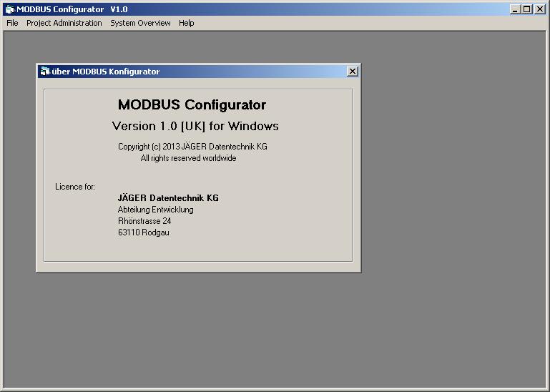550x392 pixels.
Task: Minimize the MODBUS Configurator main window
Action: (516, 9)
